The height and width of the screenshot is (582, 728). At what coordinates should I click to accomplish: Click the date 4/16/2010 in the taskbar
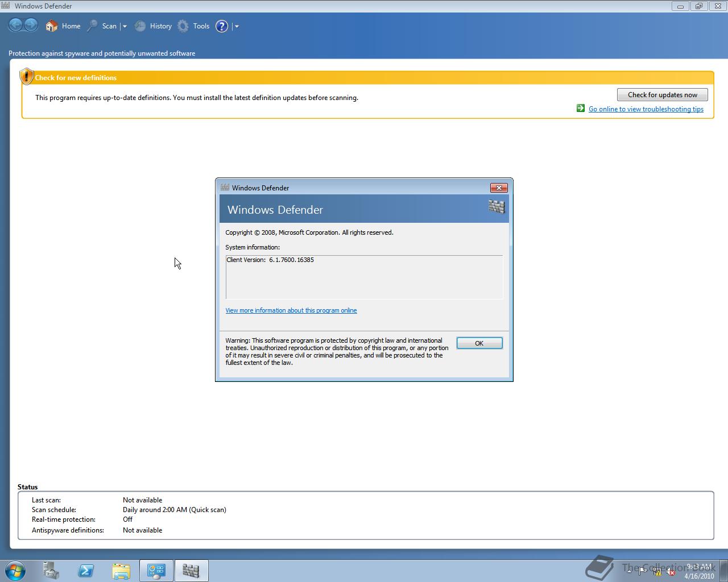699,576
